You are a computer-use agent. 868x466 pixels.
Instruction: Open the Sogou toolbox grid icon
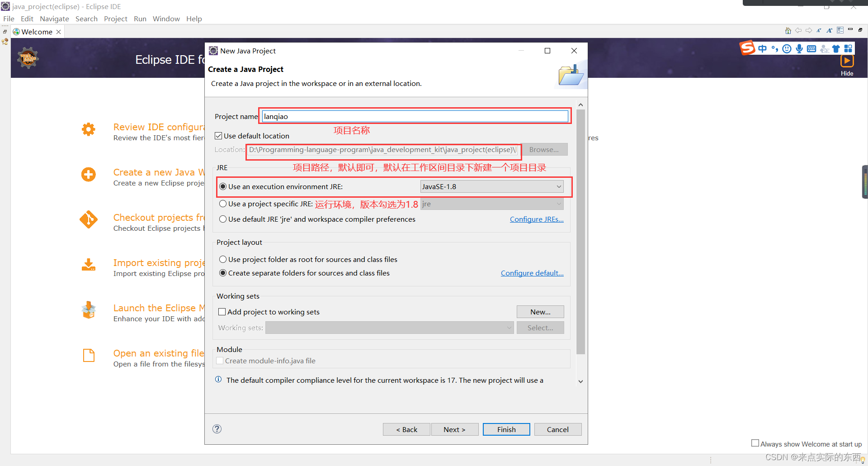849,48
